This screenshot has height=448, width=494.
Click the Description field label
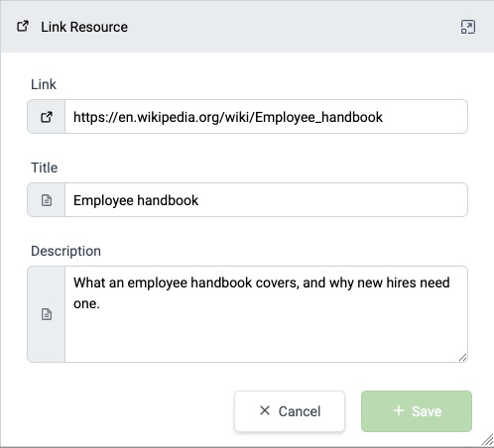click(65, 251)
